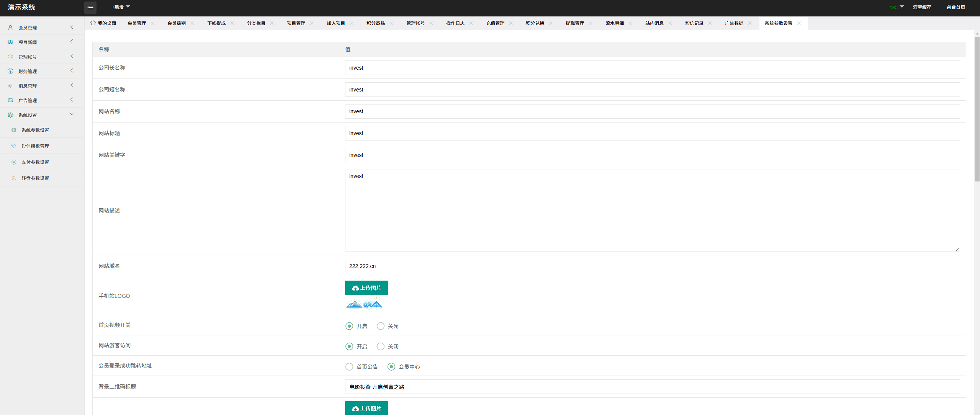Open 支付参数设置 in sidebar
The width and height of the screenshot is (980, 415).
point(35,162)
